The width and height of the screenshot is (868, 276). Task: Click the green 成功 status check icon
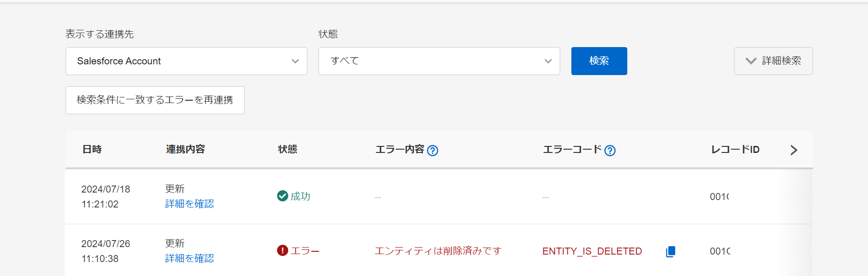[282, 196]
